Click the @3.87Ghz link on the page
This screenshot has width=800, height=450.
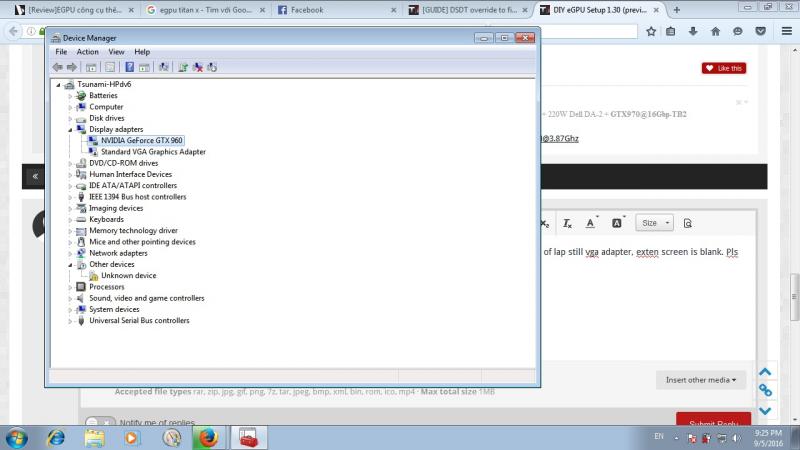pos(560,138)
